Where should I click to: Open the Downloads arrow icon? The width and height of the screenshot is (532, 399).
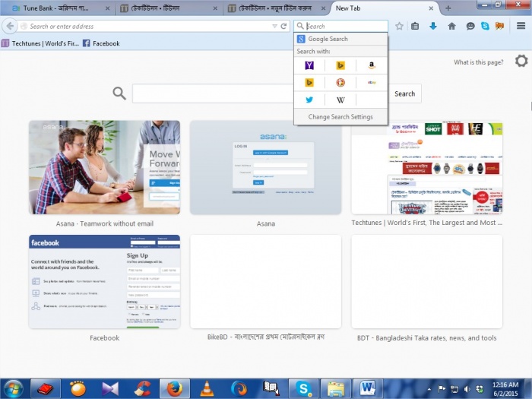(433, 26)
